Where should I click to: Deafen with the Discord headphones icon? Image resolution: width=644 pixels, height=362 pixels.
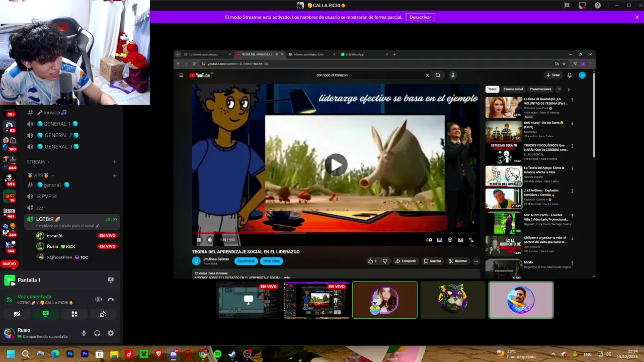(97, 333)
